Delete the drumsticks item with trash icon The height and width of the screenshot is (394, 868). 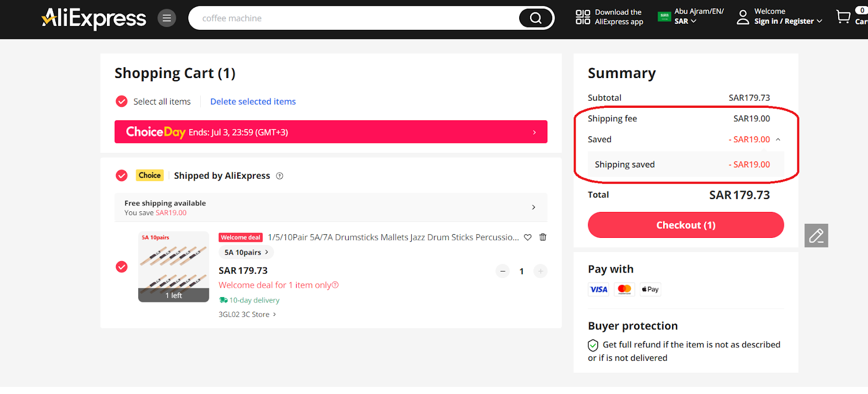[x=543, y=237]
